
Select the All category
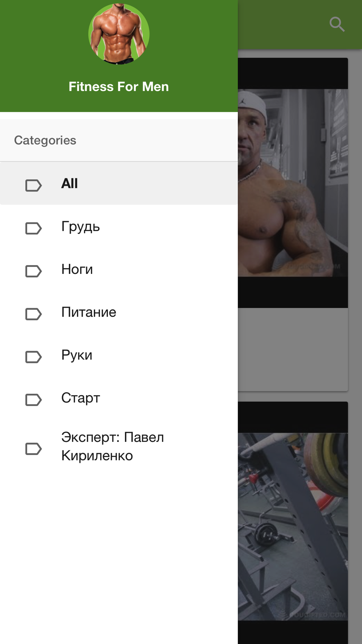(x=119, y=183)
